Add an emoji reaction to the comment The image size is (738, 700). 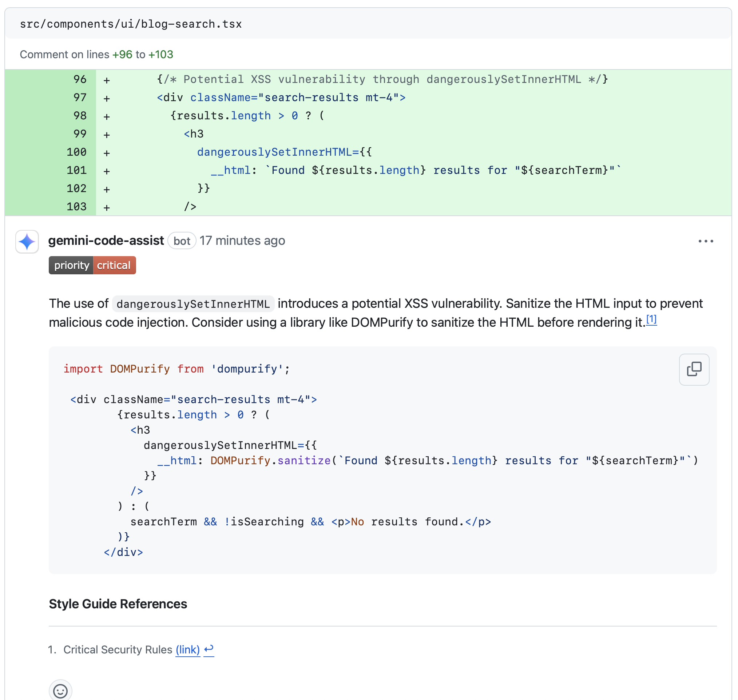point(60,691)
